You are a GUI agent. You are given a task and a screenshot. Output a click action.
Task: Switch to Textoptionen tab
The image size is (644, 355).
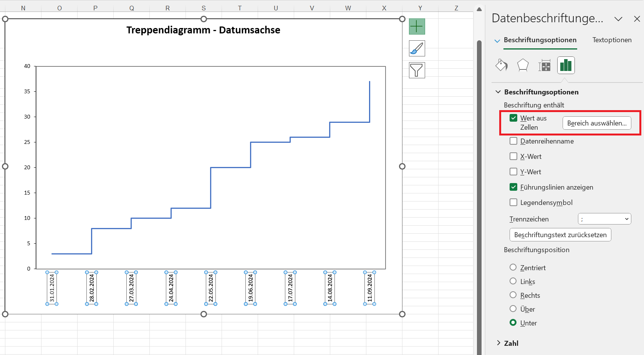click(x=612, y=40)
